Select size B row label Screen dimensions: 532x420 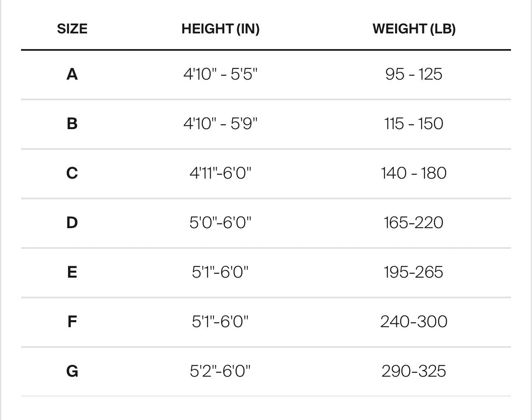pyautogui.click(x=72, y=123)
